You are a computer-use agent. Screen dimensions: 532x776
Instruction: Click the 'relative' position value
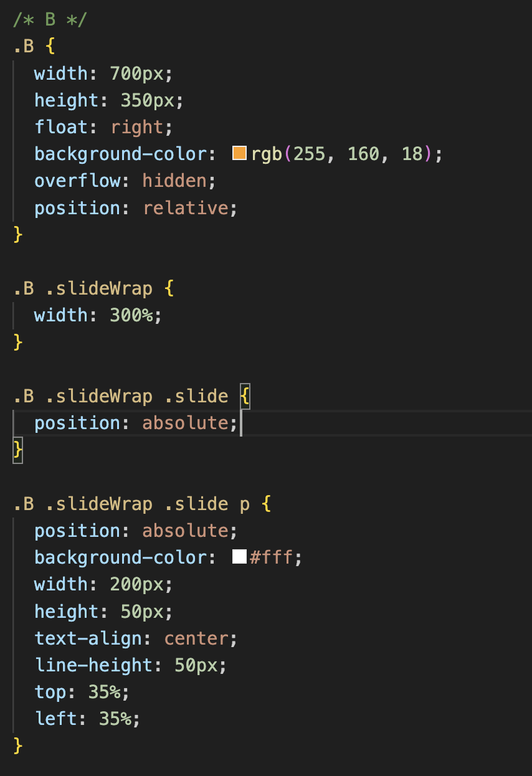[186, 207]
